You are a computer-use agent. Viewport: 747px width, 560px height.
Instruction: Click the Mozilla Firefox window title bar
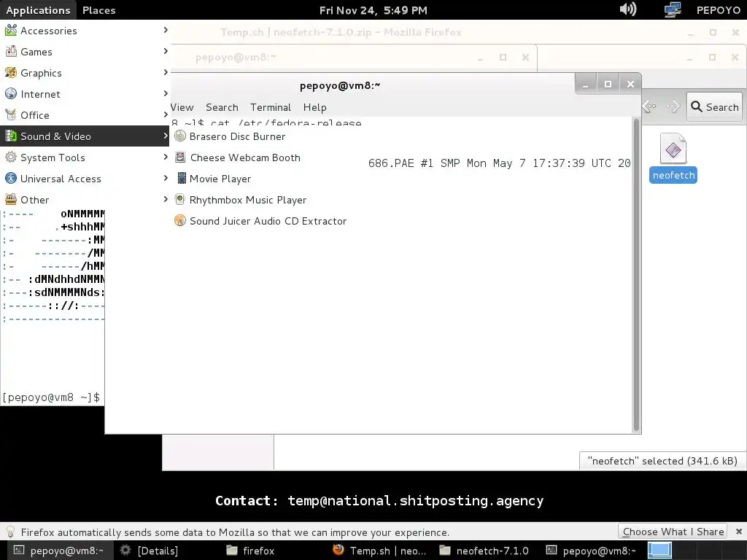click(x=341, y=32)
